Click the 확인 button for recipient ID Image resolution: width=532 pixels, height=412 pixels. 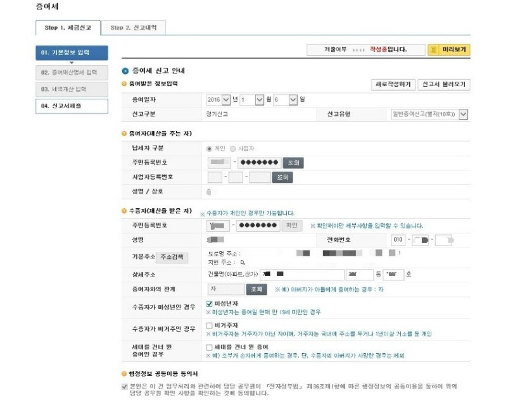click(292, 226)
